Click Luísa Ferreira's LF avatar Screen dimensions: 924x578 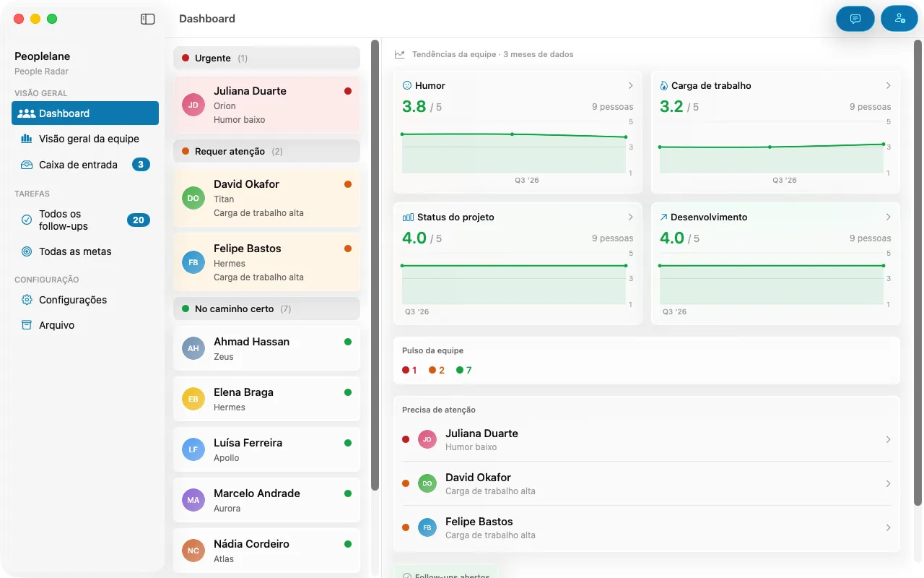coord(193,449)
